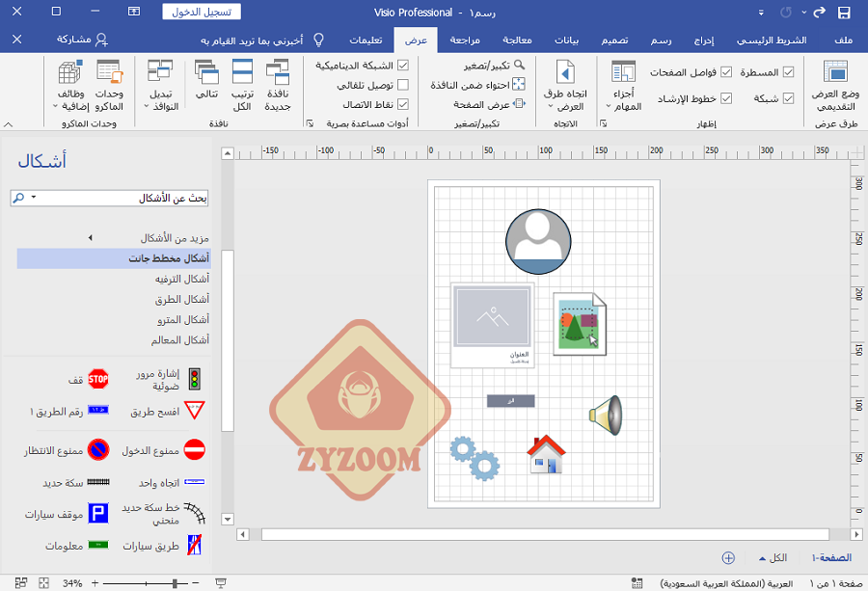Toggle the الشبكة الديناميكية dynamic grid checkbox
The height and width of the screenshot is (591, 868).
click(403, 66)
